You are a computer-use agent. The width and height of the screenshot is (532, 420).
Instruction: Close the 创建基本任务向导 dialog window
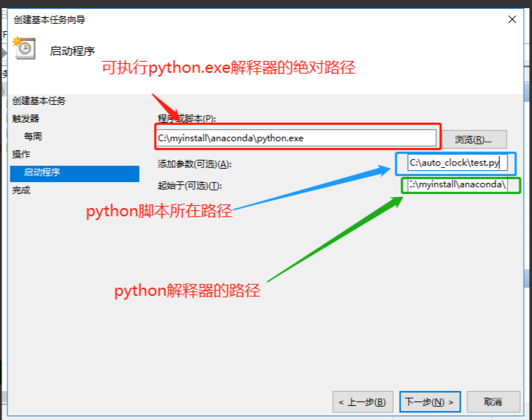click(512, 19)
